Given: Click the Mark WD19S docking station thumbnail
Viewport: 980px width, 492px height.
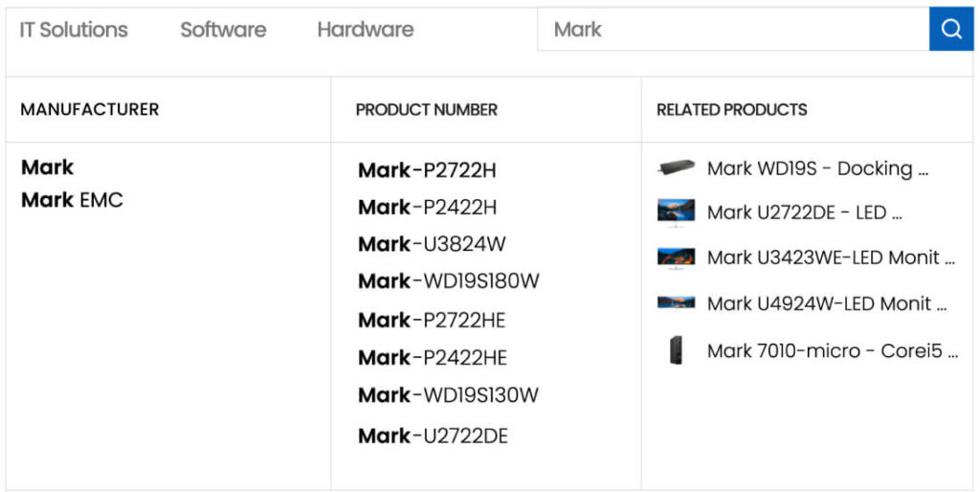Looking at the screenshot, I should [676, 168].
